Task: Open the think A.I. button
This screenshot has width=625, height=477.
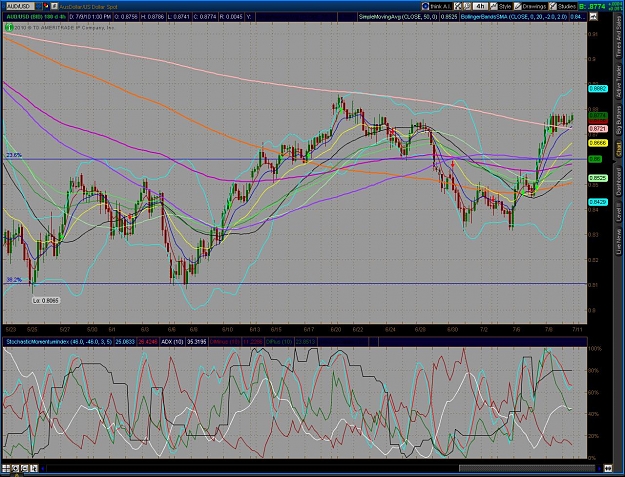Action: [436, 6]
